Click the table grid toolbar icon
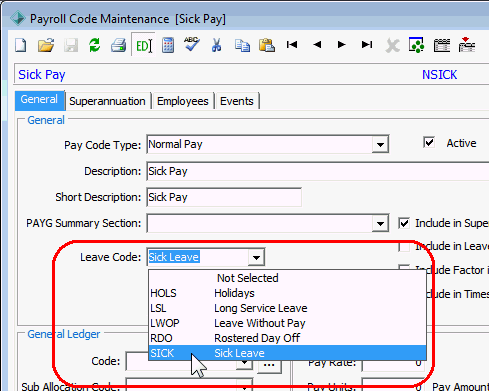This screenshot has width=489, height=391. tap(442, 45)
